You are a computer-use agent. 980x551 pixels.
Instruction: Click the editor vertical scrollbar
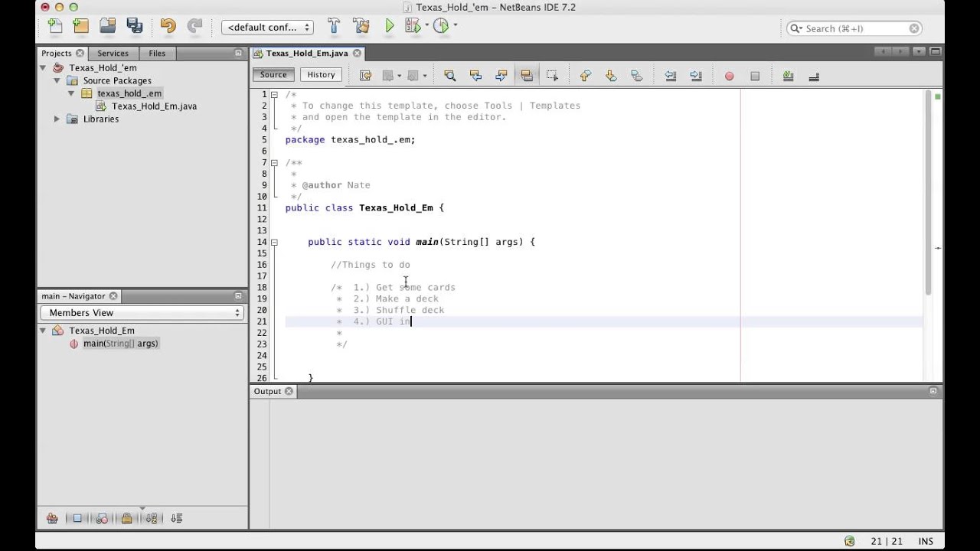(x=927, y=191)
